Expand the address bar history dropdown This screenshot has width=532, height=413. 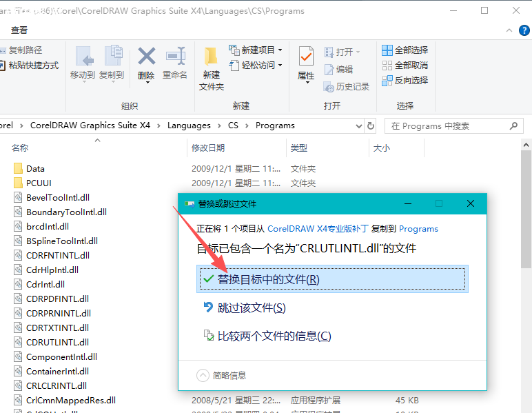pyautogui.click(x=358, y=126)
